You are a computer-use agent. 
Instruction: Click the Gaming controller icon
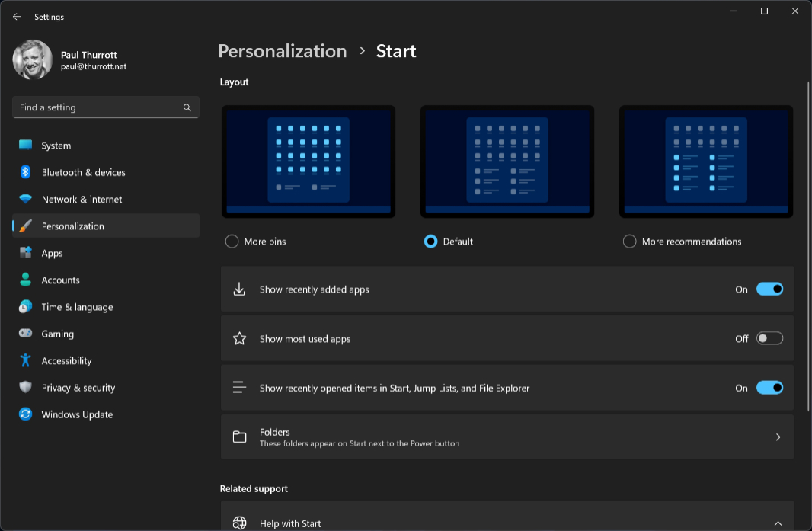coord(25,334)
